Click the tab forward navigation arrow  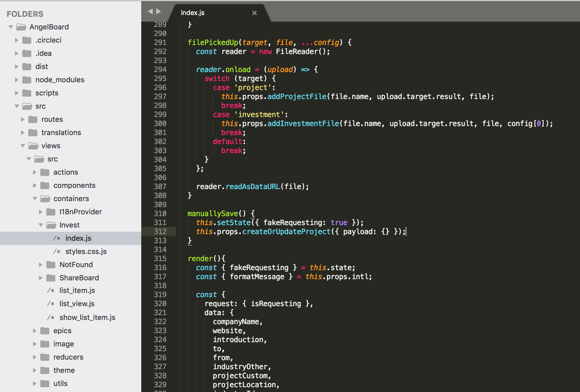pos(159,11)
